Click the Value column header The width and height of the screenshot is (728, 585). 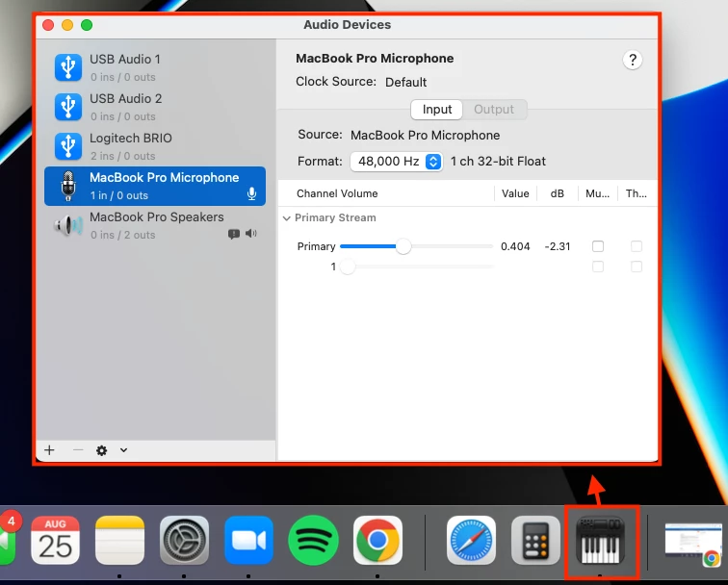coord(515,193)
